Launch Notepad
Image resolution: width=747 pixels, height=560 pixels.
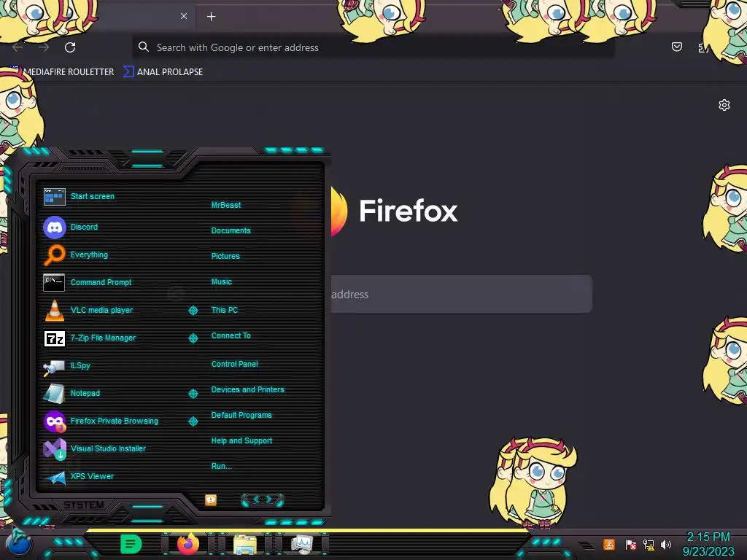pos(71,393)
